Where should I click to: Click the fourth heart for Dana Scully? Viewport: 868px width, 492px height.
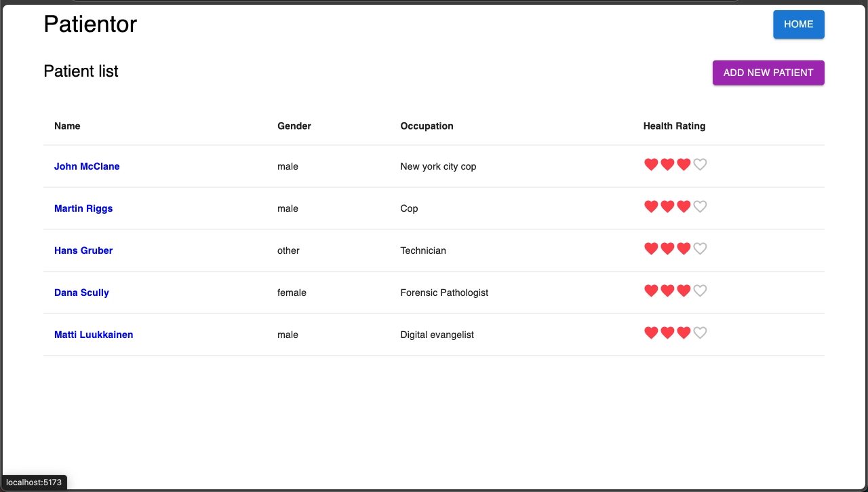point(700,290)
